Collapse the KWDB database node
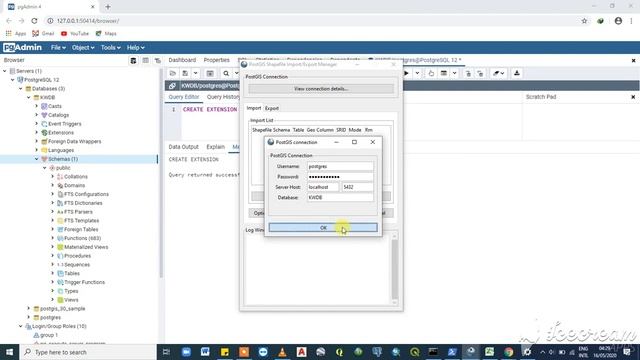 29,98
